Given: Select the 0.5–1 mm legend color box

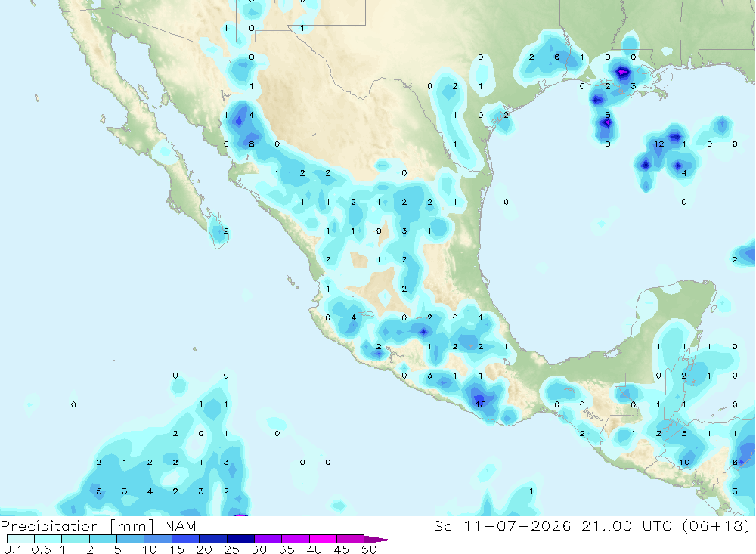Looking at the screenshot, I should [48, 539].
